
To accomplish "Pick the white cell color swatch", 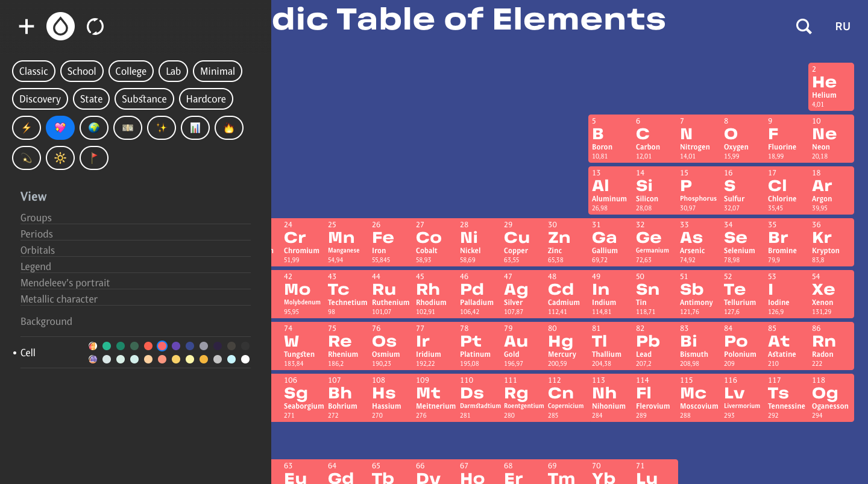I will 245,359.
